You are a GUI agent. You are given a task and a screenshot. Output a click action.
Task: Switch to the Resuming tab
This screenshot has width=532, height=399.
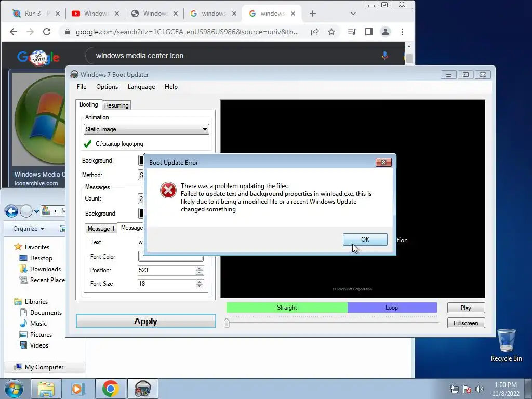click(x=116, y=105)
